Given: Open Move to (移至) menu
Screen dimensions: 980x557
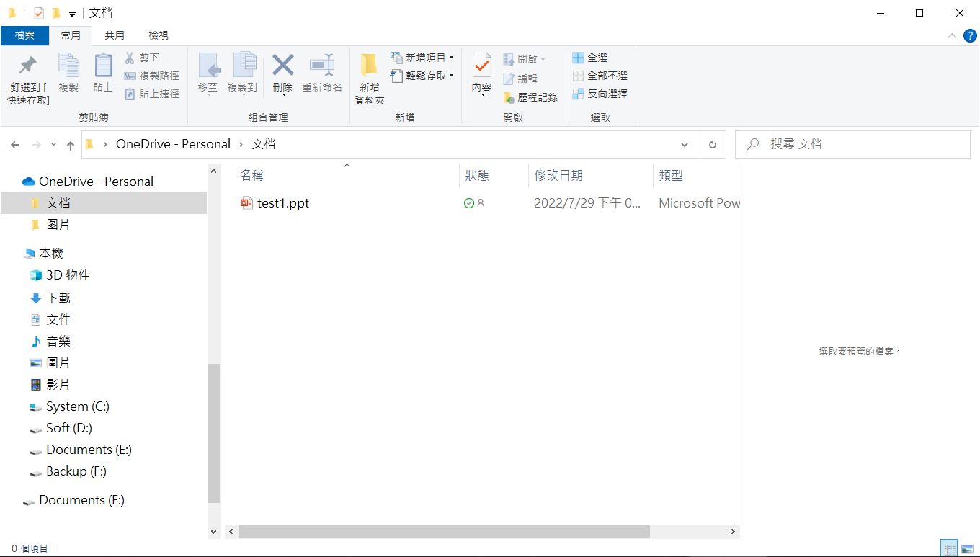Looking at the screenshot, I should point(208,74).
